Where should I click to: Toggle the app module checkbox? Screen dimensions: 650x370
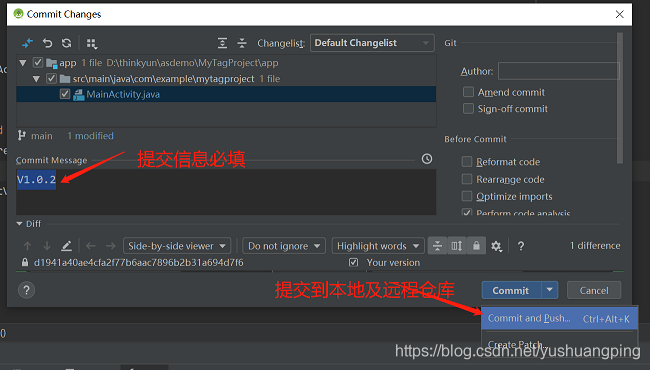38,63
